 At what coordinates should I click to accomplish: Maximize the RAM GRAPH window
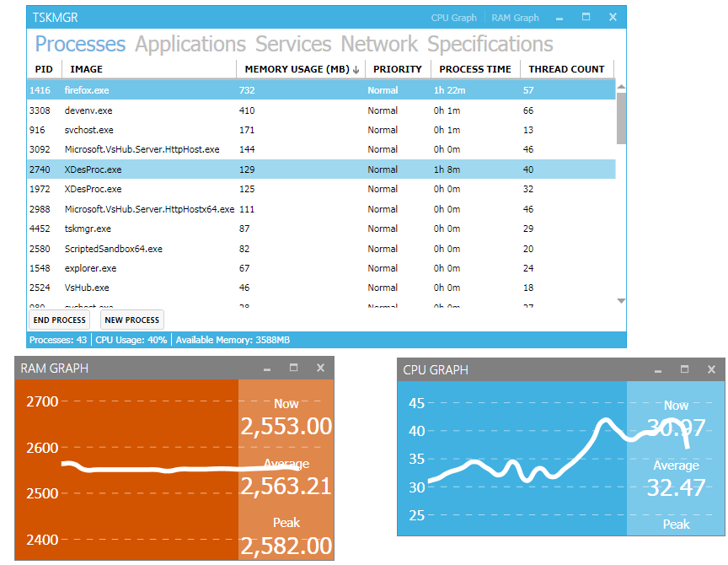293,368
